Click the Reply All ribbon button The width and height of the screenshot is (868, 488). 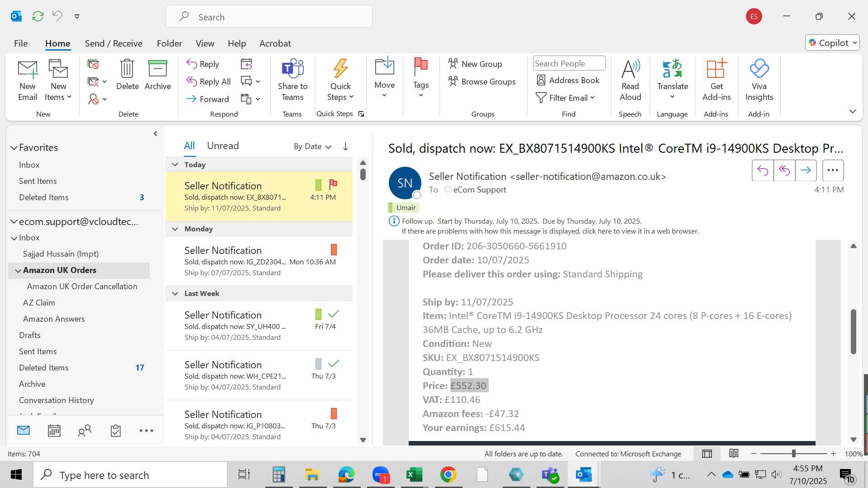[209, 81]
